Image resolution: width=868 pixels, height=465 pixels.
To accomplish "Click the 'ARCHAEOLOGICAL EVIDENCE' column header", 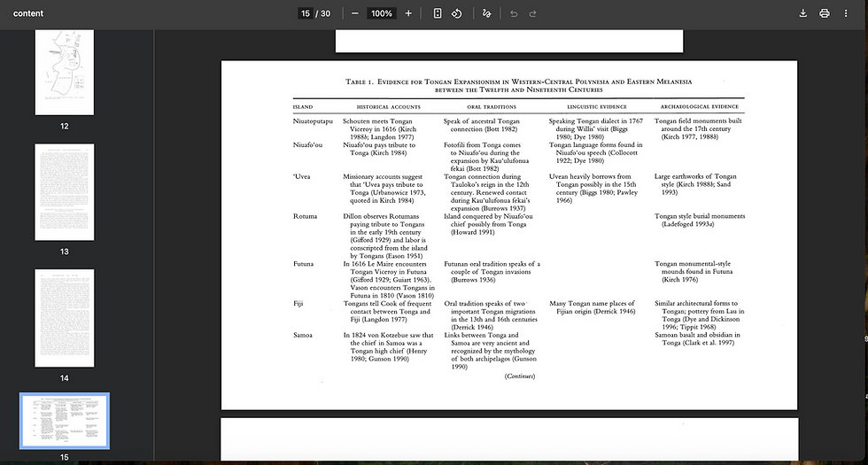I will [x=699, y=107].
